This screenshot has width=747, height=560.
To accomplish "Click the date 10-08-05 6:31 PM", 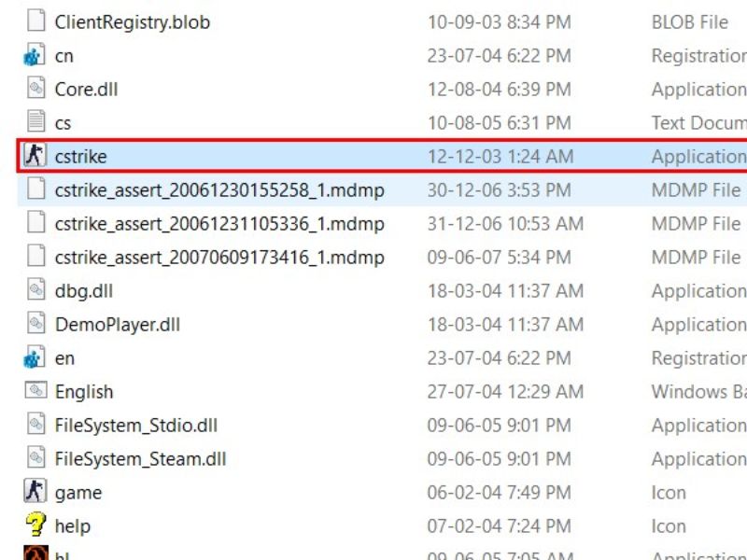I will pos(499,123).
